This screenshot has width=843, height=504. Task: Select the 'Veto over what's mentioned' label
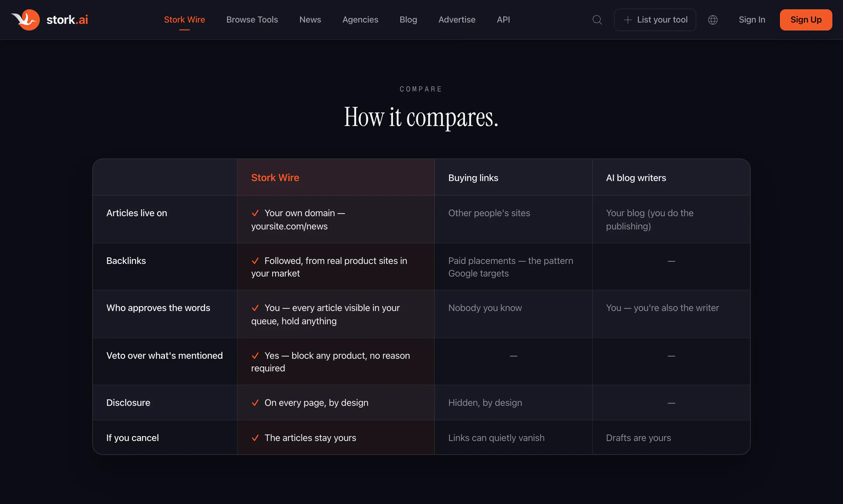pyautogui.click(x=165, y=355)
